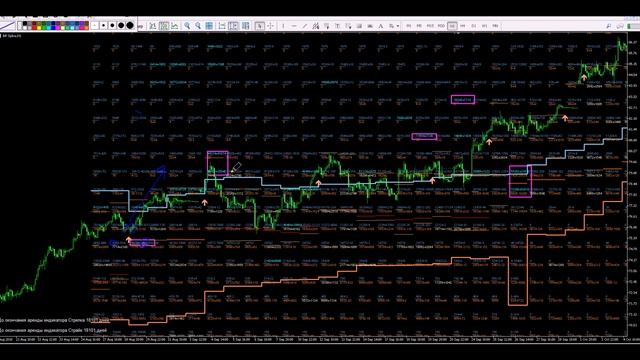
Task: Select the text label tool (A)
Action: tap(380, 26)
